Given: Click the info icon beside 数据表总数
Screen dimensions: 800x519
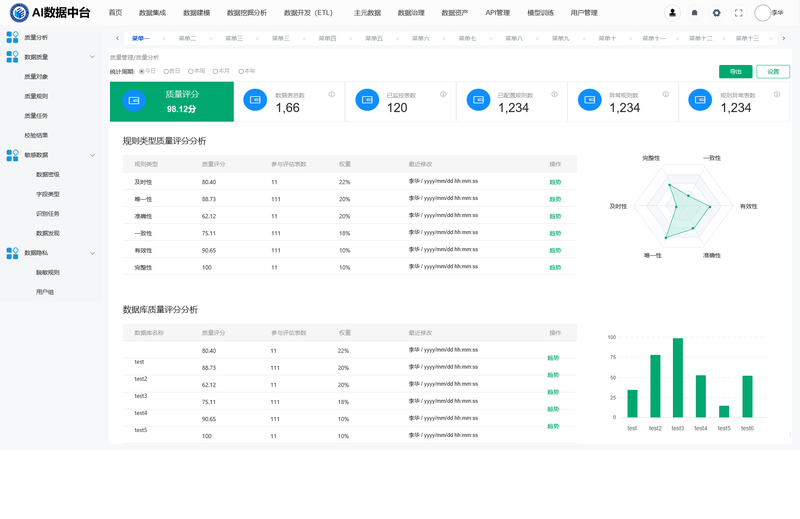Looking at the screenshot, I should pyautogui.click(x=330, y=95).
